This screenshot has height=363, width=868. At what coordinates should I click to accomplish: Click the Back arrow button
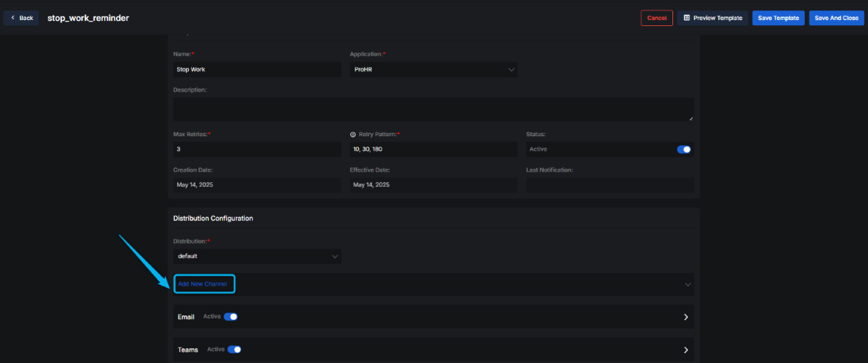pos(21,18)
